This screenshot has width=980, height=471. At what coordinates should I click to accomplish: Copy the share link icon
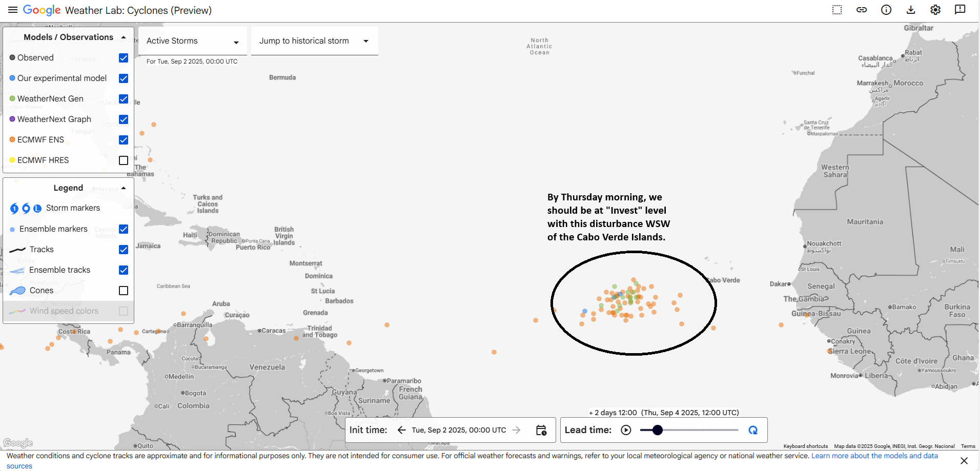click(x=862, y=10)
